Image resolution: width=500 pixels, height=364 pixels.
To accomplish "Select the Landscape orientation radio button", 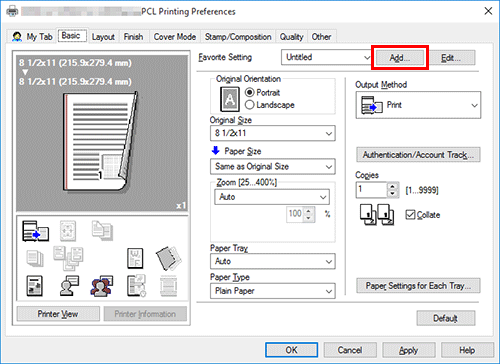I will point(249,105).
